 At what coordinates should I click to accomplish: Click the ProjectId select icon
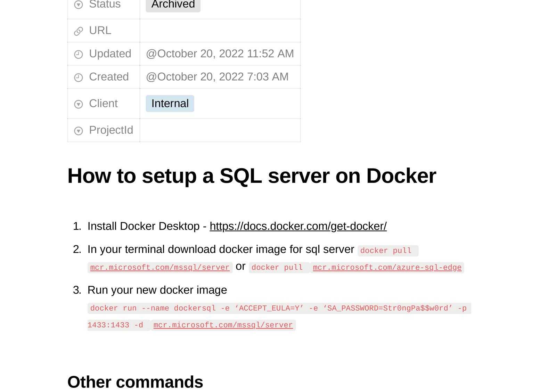[x=79, y=131]
